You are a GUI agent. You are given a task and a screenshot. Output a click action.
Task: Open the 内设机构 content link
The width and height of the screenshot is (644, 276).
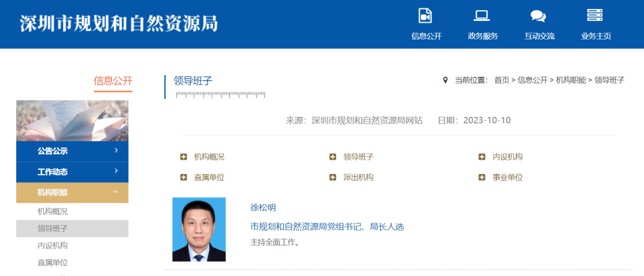pyautogui.click(x=507, y=157)
